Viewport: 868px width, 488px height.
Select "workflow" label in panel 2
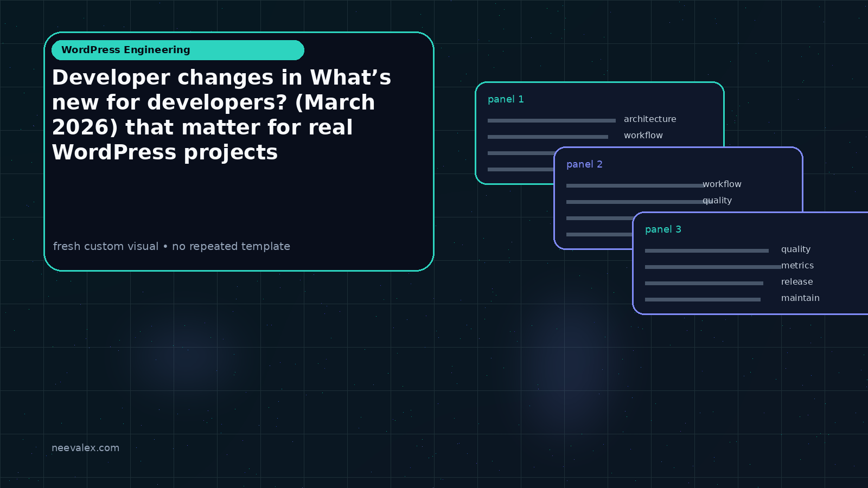pos(722,184)
